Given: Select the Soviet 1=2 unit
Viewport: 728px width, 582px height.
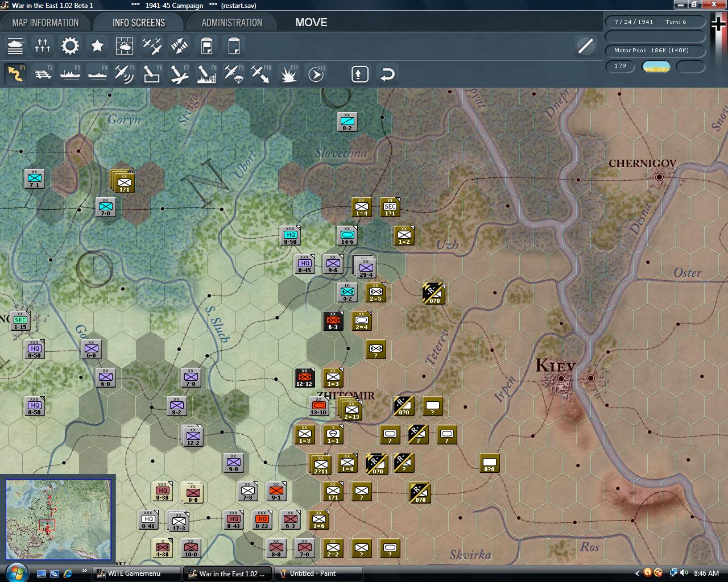Looking at the screenshot, I should tap(404, 235).
